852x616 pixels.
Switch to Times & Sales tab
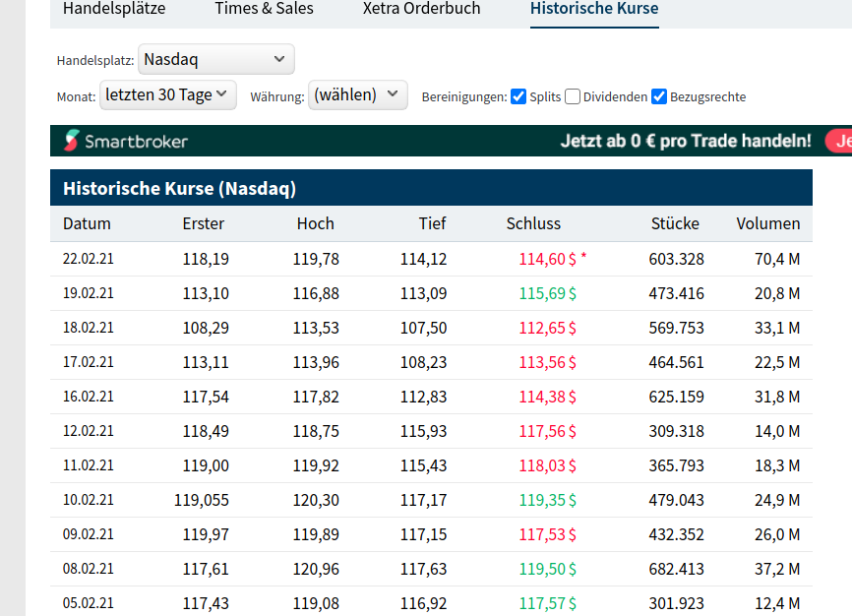click(264, 9)
